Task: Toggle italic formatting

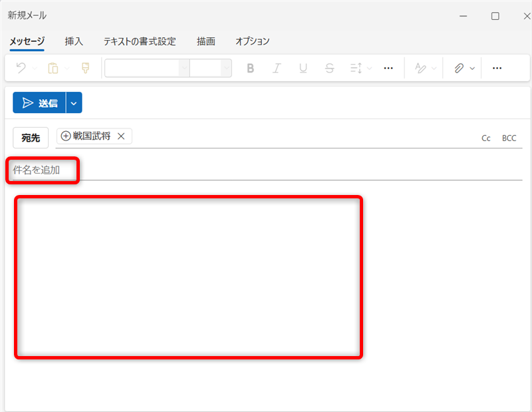Action: (x=277, y=68)
